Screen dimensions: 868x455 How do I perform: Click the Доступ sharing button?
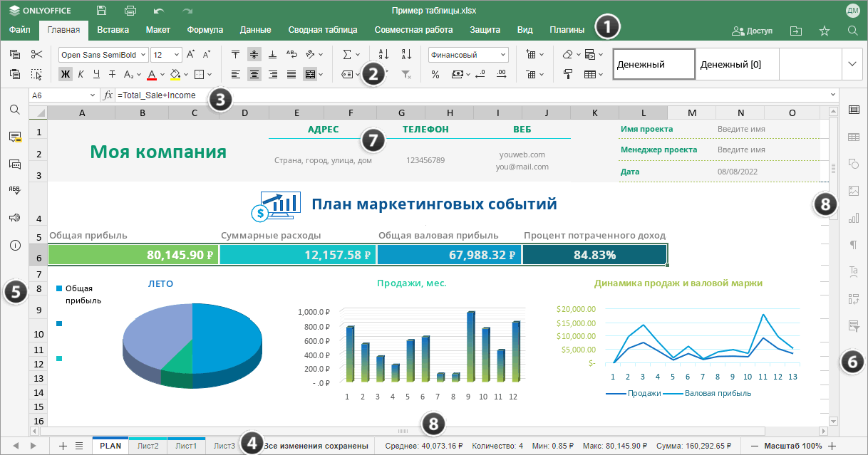coord(752,31)
